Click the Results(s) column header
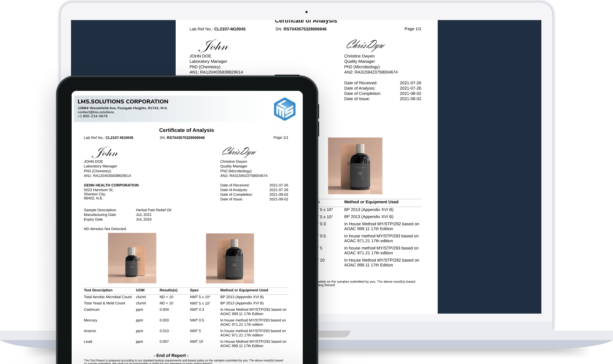613x364 pixels. [168, 290]
